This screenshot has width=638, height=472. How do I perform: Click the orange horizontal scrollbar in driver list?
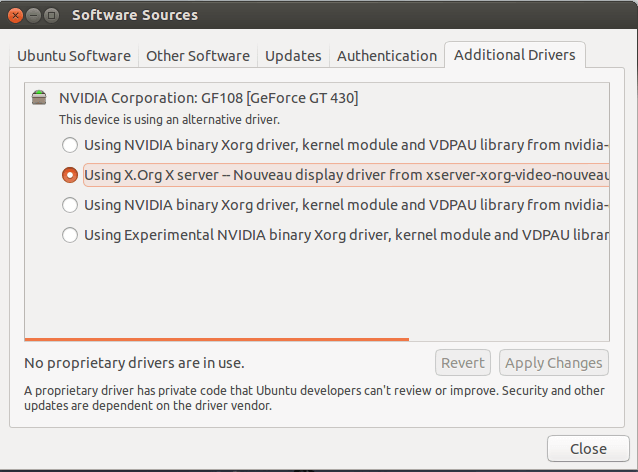[216, 339]
